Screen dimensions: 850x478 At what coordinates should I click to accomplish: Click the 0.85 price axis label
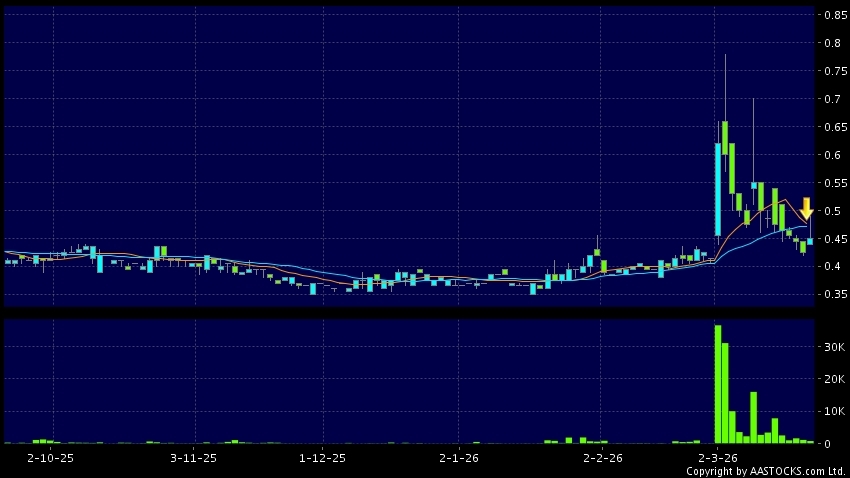(832, 15)
